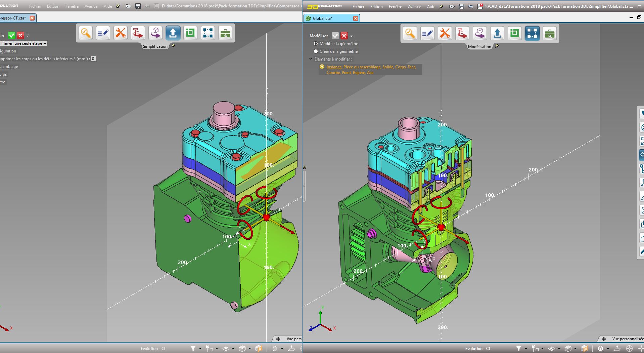644x353 pixels.
Task: Click the Instance link in Eléments à modifier
Action: (x=334, y=67)
